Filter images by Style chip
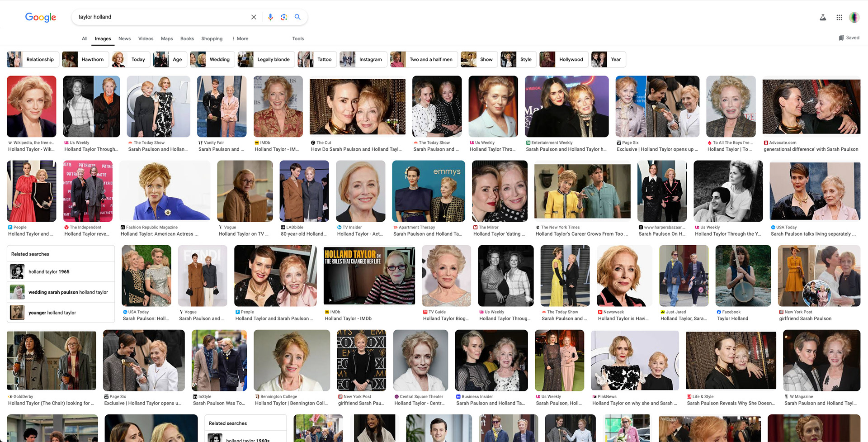Viewport: 868px width, 442px height. 518,59
